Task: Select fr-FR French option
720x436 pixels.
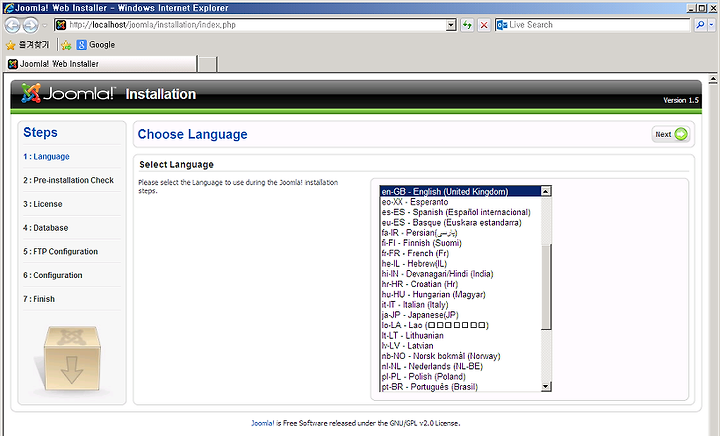Action: coord(461,253)
